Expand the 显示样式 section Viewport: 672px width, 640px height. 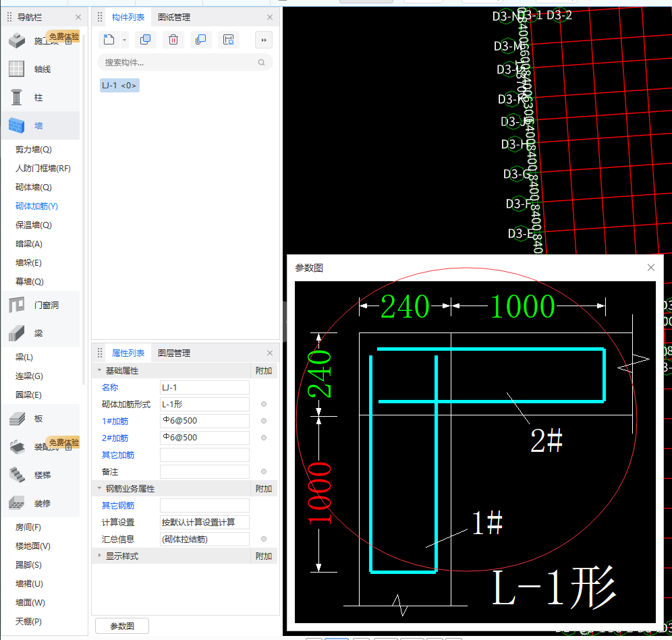point(99,556)
